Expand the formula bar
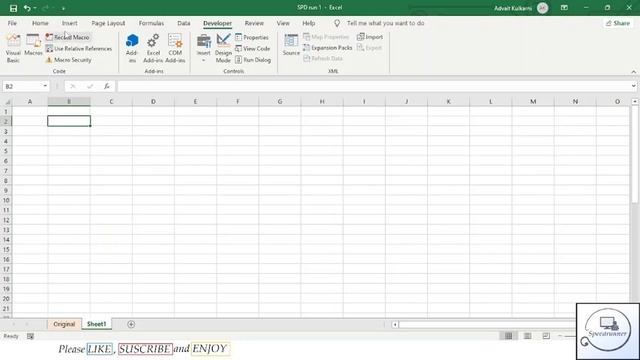This screenshot has width=640, height=360. (x=633, y=86)
